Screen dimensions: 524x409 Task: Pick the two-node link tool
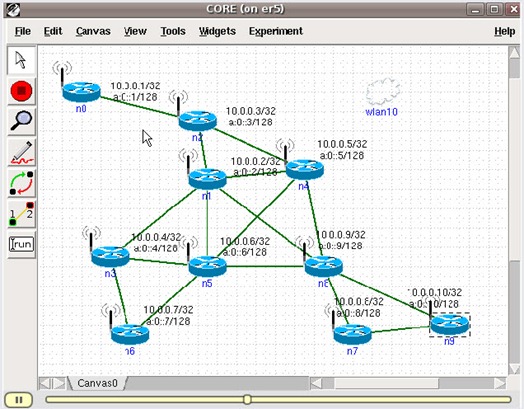point(21,214)
